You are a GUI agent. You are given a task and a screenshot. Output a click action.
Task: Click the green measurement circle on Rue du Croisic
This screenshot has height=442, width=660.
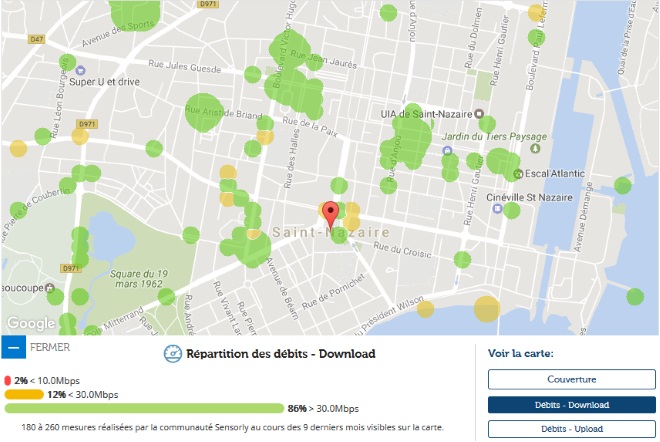point(462,259)
